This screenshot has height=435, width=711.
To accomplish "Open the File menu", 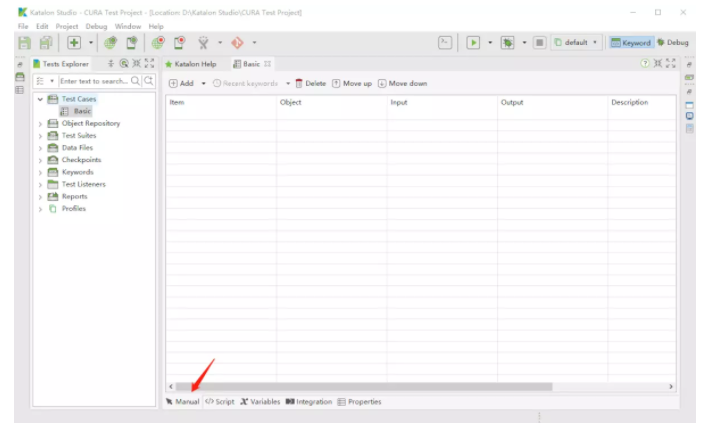I will pyautogui.click(x=23, y=26).
